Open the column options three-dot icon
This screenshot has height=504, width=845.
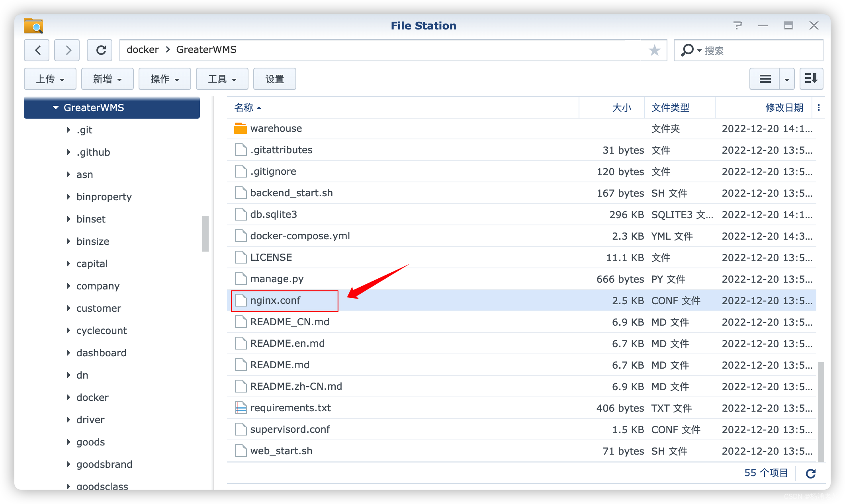click(819, 107)
